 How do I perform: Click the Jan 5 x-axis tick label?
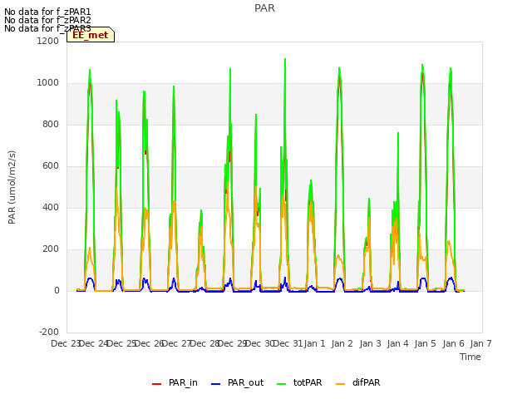[425, 343]
